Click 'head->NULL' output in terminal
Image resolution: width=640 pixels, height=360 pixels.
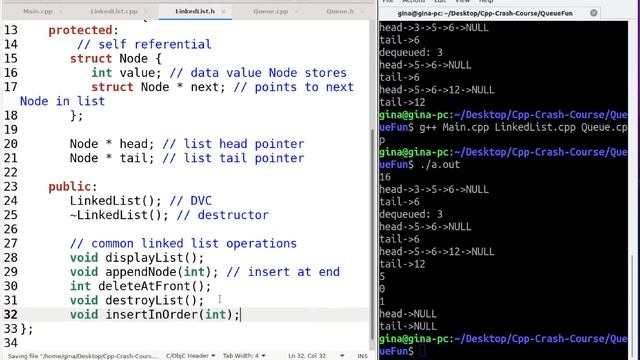[408, 314]
